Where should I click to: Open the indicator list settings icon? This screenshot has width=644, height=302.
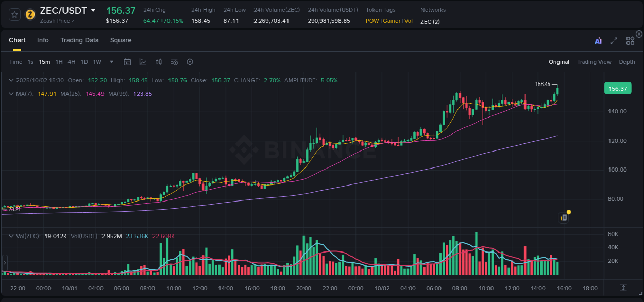(174, 61)
